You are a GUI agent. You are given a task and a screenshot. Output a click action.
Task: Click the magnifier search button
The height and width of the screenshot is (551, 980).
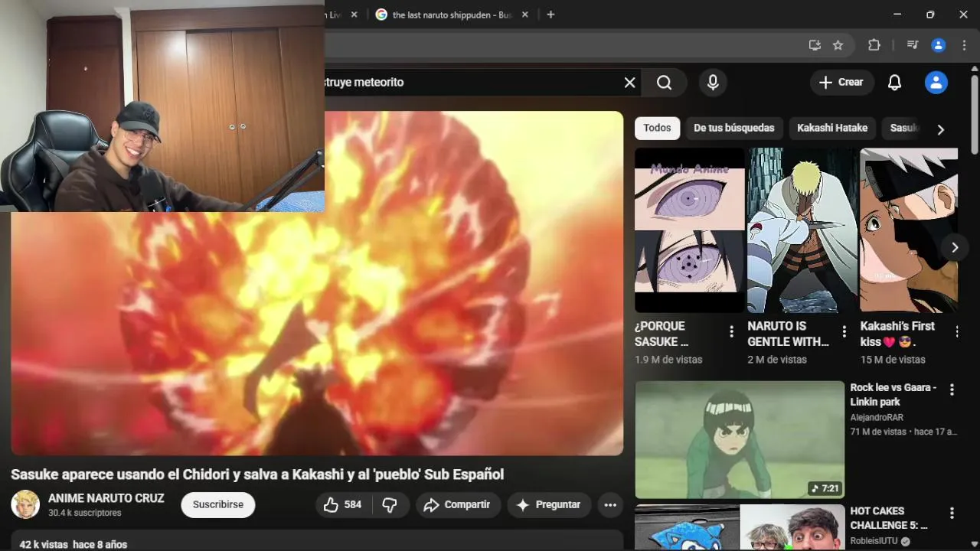click(x=664, y=83)
